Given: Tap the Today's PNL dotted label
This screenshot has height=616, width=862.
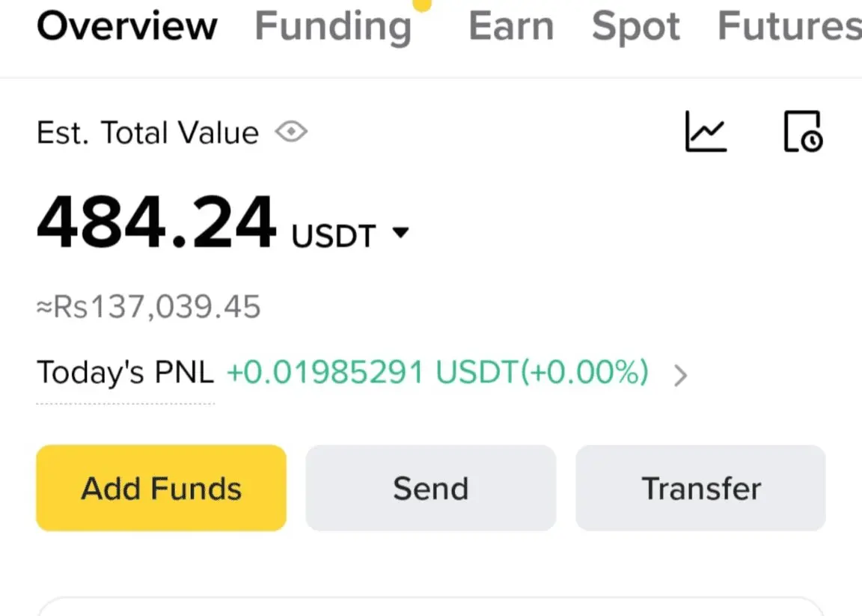Looking at the screenshot, I should (125, 373).
